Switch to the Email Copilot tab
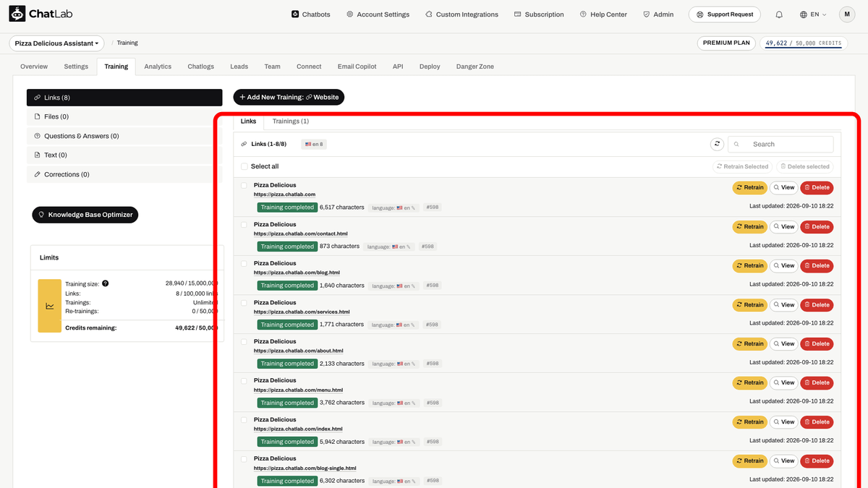Image resolution: width=868 pixels, height=488 pixels. 357,67
